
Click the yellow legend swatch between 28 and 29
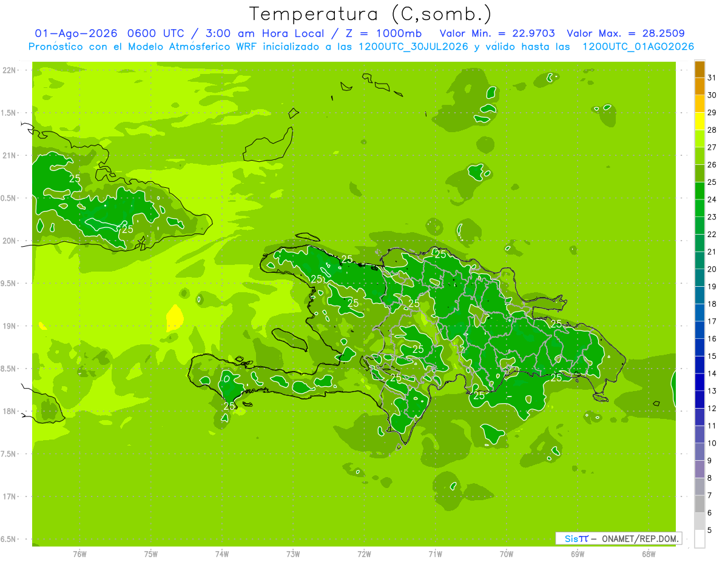(x=699, y=121)
